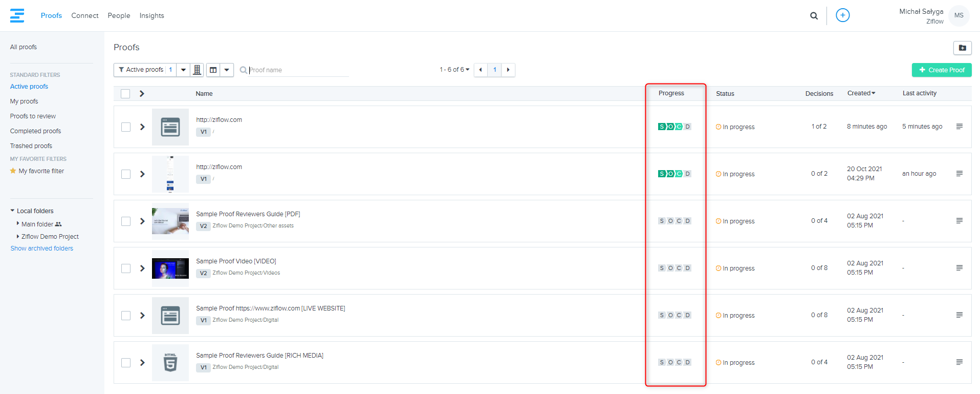Click progress indicator of first ziflow.com proof
Image resolution: width=980 pixels, height=394 pixels.
[674, 127]
